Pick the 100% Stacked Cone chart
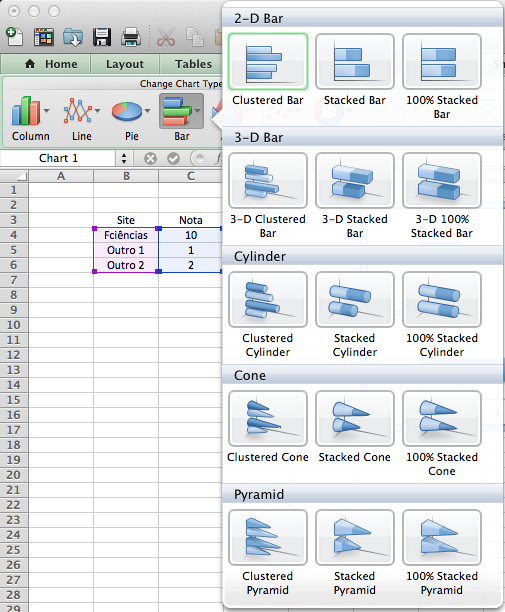Screen dimensions: 505x612 (x=442, y=418)
